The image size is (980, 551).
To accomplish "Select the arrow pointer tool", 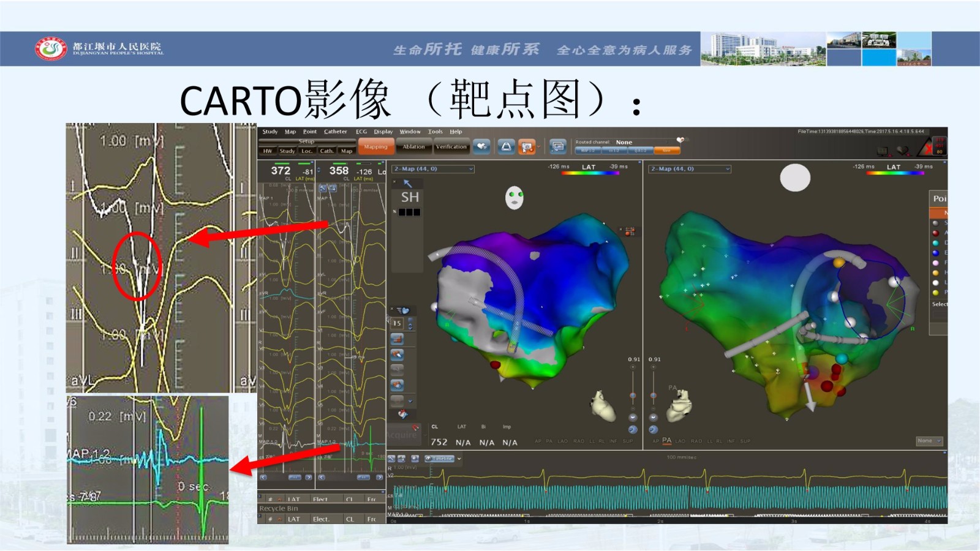I will 407,183.
